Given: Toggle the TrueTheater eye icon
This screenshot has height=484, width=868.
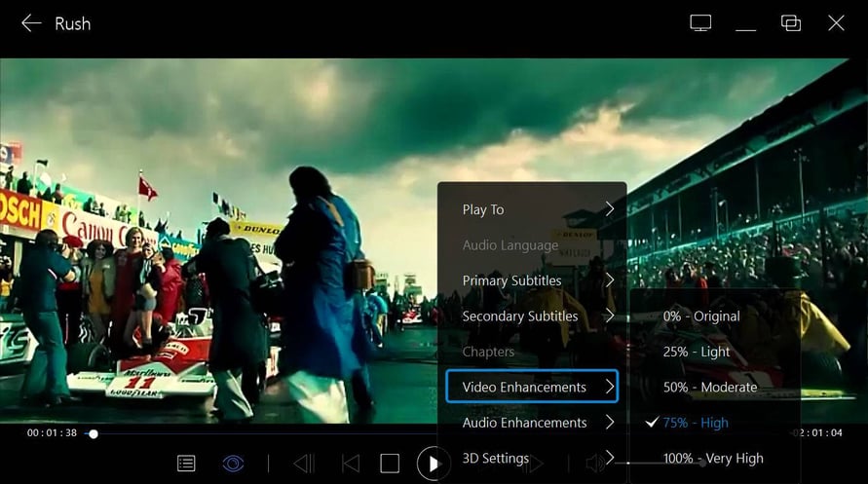Looking at the screenshot, I should click(x=233, y=464).
